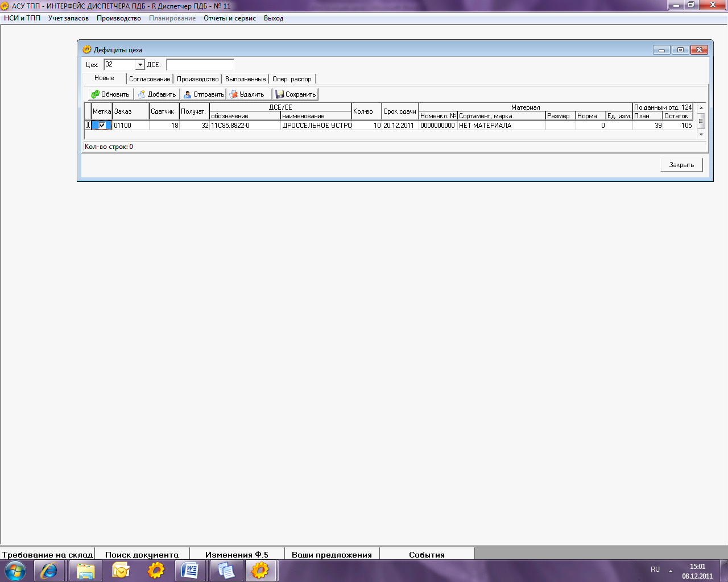This screenshot has height=582, width=728.
Task: Click the Обновить refresh toolbar button
Action: click(110, 94)
